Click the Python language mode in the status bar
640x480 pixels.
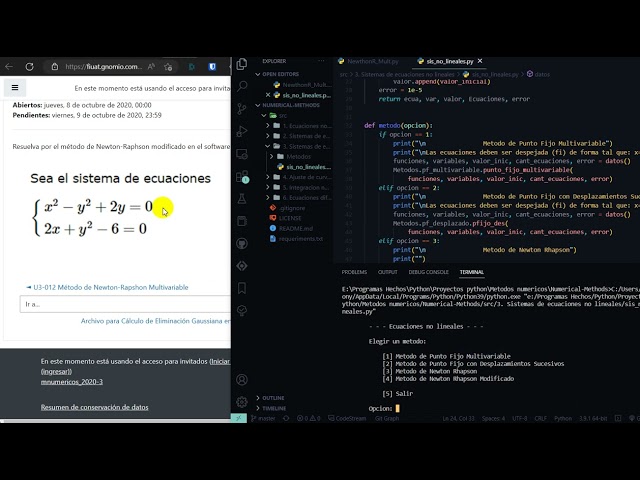click(562, 418)
